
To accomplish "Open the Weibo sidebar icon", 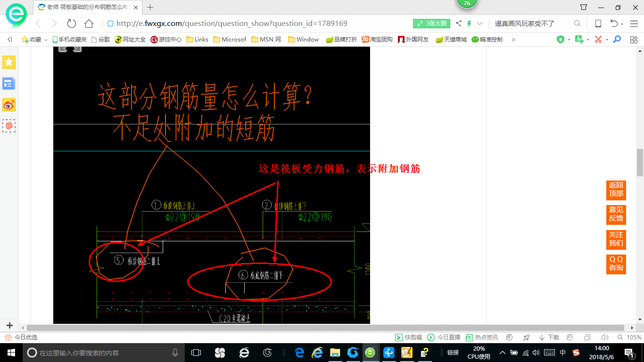I will click(x=9, y=105).
